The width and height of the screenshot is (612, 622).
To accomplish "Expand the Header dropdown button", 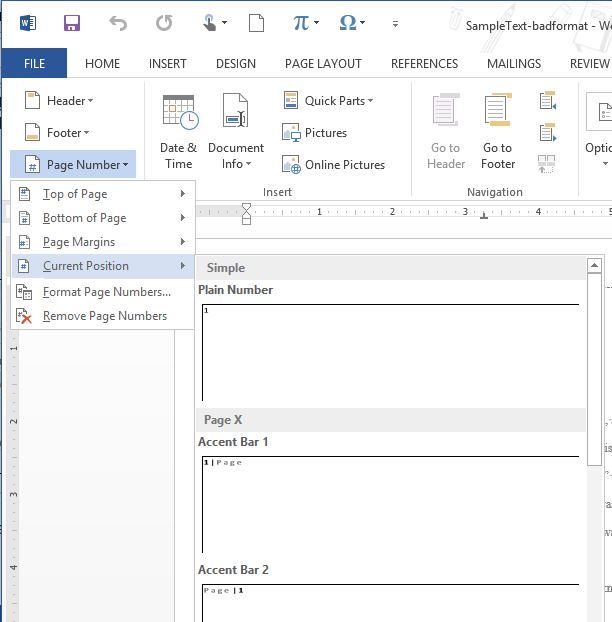I will click(x=59, y=101).
